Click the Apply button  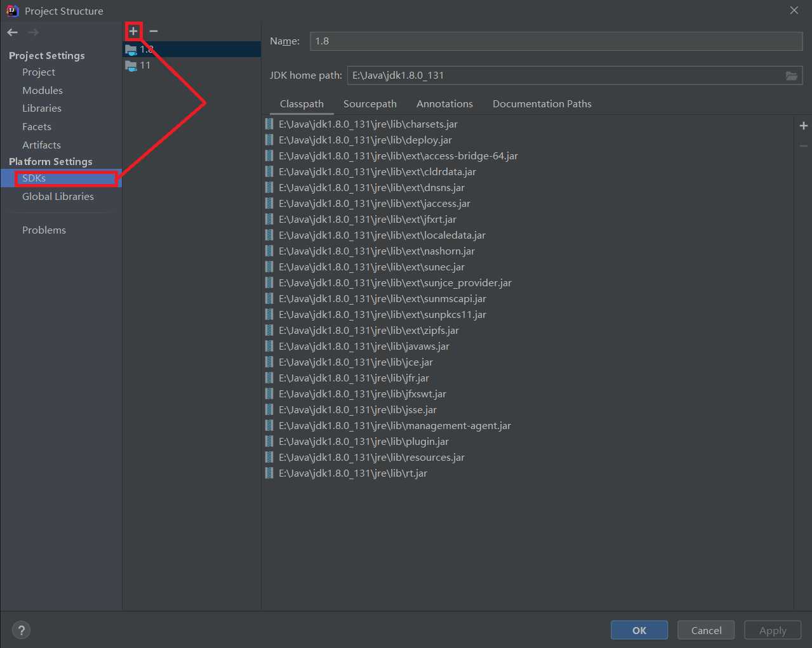(x=773, y=630)
